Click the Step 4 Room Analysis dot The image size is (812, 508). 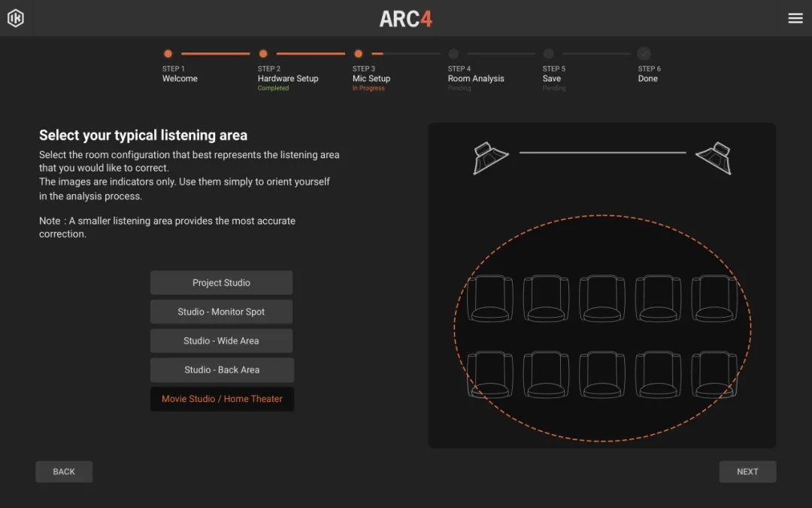pos(453,53)
